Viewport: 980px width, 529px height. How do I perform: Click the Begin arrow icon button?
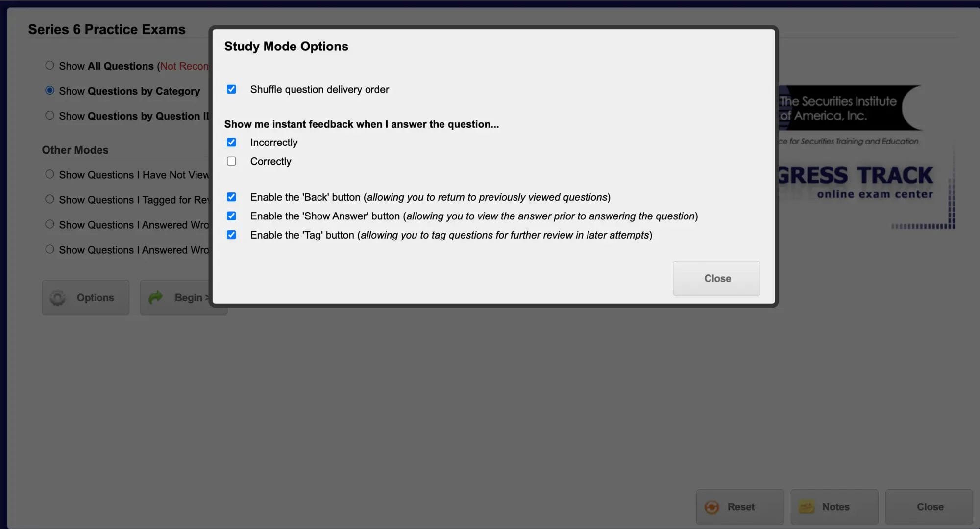[x=156, y=297]
